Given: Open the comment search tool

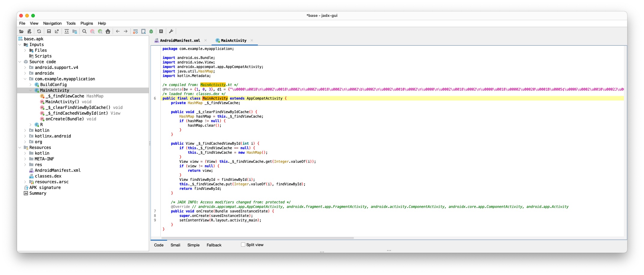Looking at the screenshot, I should click(x=100, y=31).
